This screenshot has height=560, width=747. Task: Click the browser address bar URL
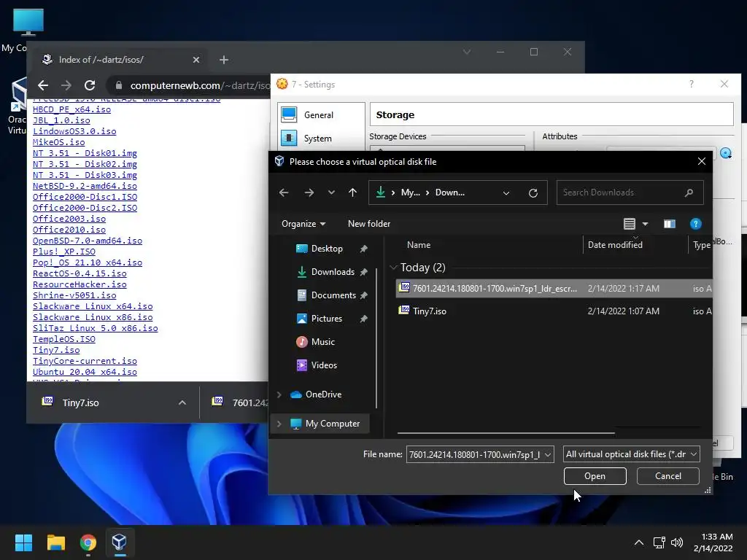199,85
